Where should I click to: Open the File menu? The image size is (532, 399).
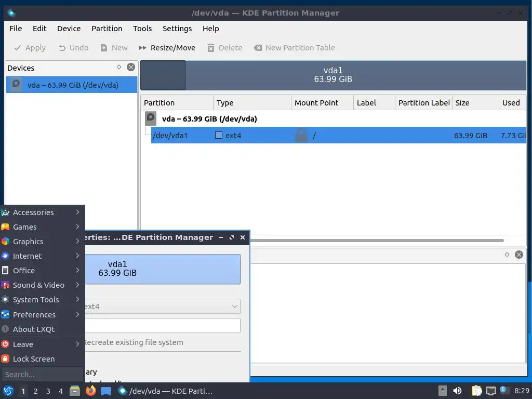(x=16, y=29)
